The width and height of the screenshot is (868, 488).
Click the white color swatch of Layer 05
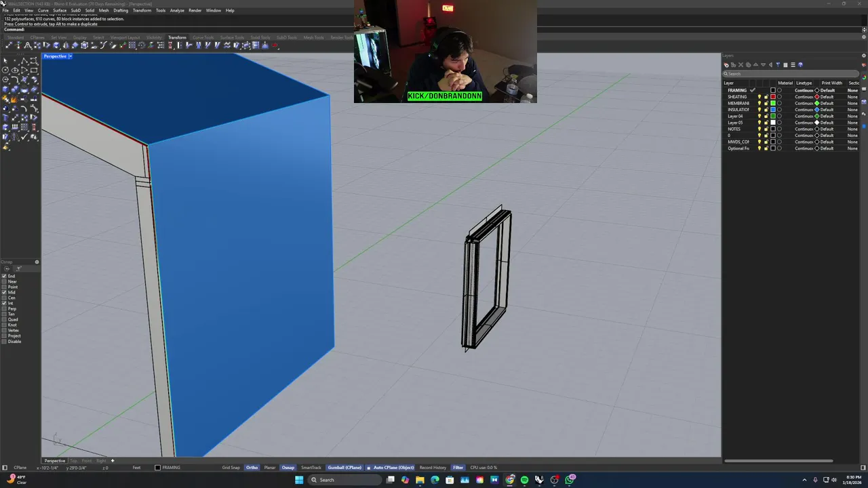(x=773, y=123)
